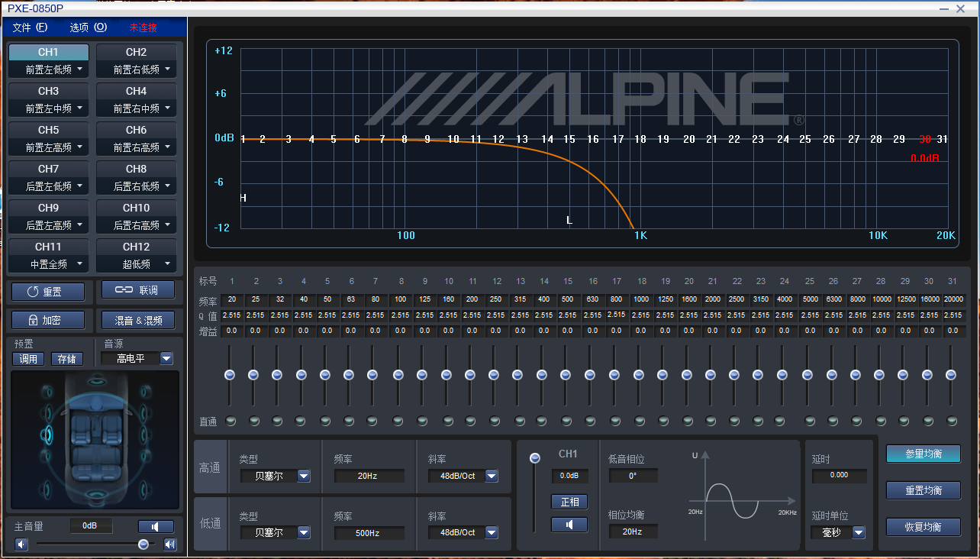Click the CH1 0.0dB gain field
980x559 pixels.
coord(569,476)
